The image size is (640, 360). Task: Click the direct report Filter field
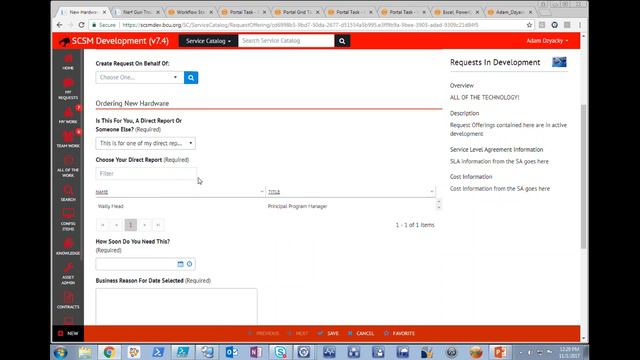point(146,173)
